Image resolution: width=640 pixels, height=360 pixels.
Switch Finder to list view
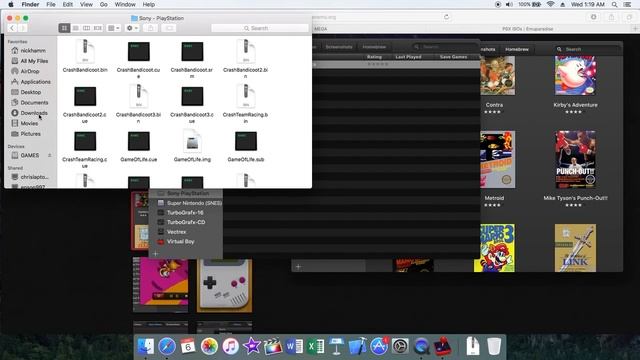point(76,28)
